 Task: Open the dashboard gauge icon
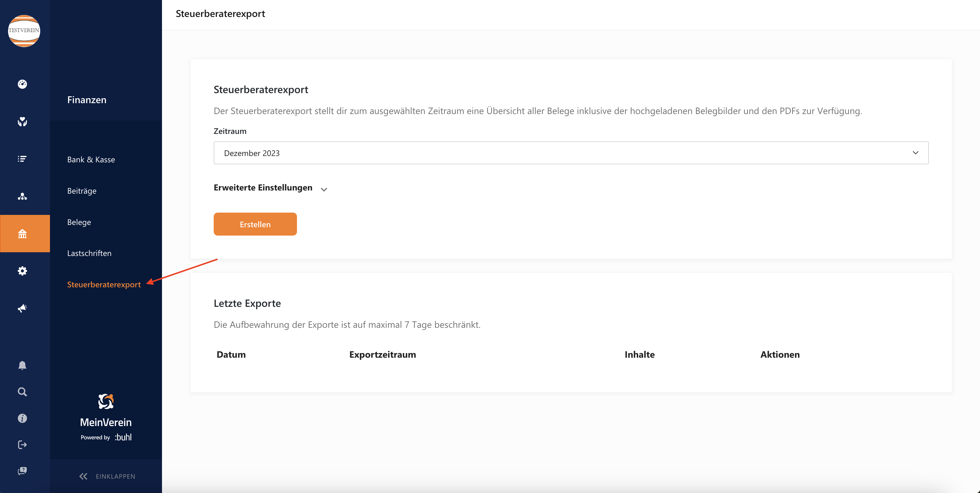pyautogui.click(x=22, y=84)
